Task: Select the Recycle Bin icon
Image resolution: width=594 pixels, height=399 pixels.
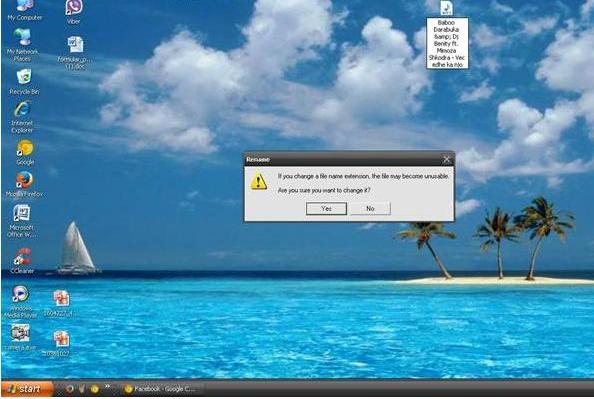Action: click(24, 81)
